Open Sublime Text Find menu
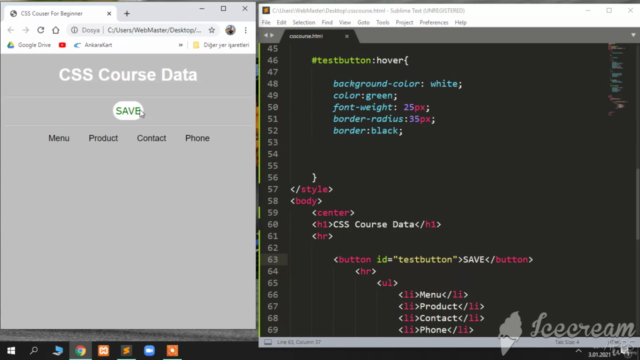 [x=327, y=22]
